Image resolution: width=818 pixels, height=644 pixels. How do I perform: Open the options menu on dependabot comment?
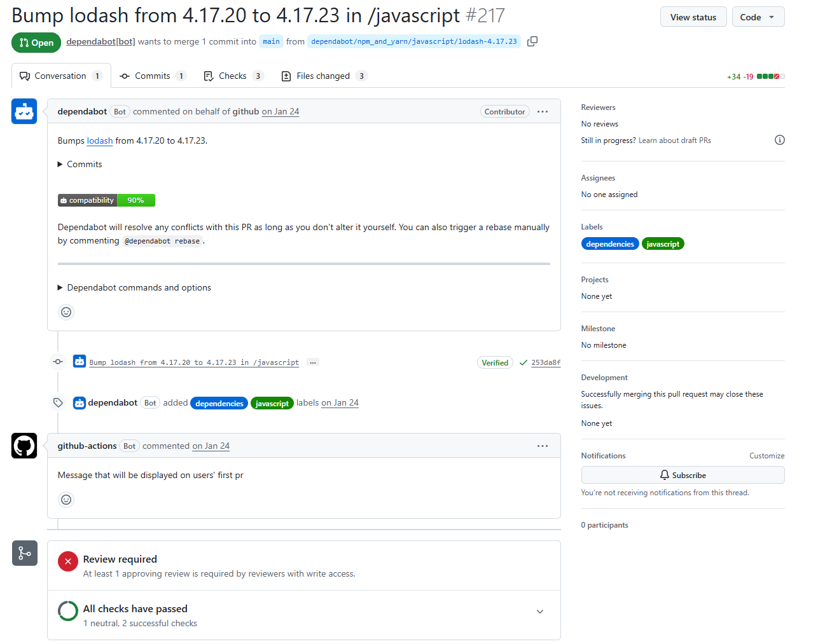[x=543, y=111]
